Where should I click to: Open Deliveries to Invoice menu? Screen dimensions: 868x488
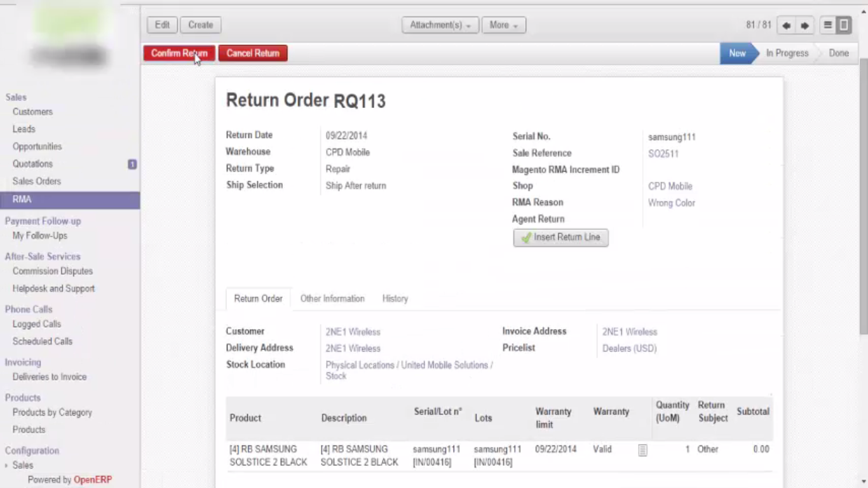[50, 377]
